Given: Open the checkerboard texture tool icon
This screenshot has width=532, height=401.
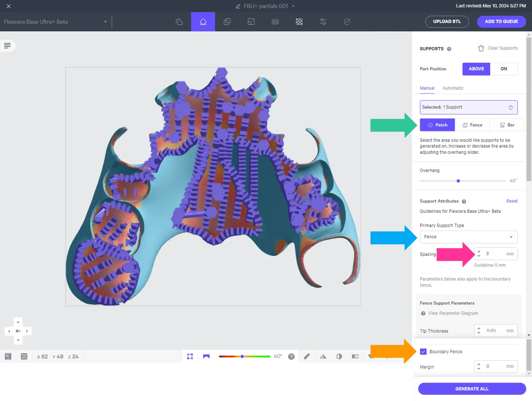Looking at the screenshot, I should pos(299,22).
